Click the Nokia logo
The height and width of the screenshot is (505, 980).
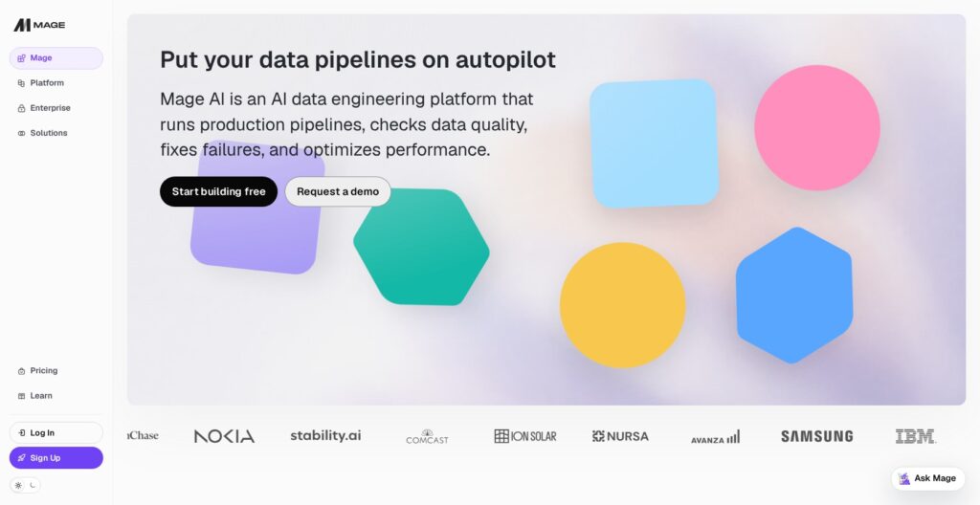click(224, 436)
